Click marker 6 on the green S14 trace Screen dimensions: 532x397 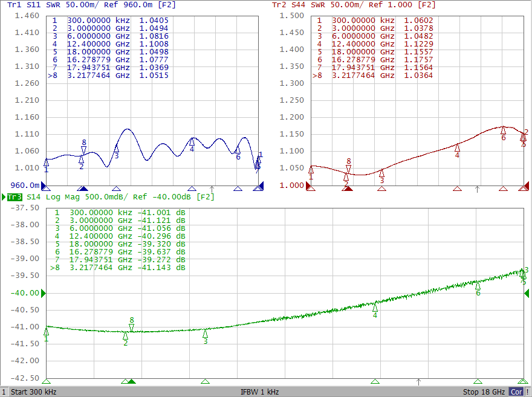[478, 285]
